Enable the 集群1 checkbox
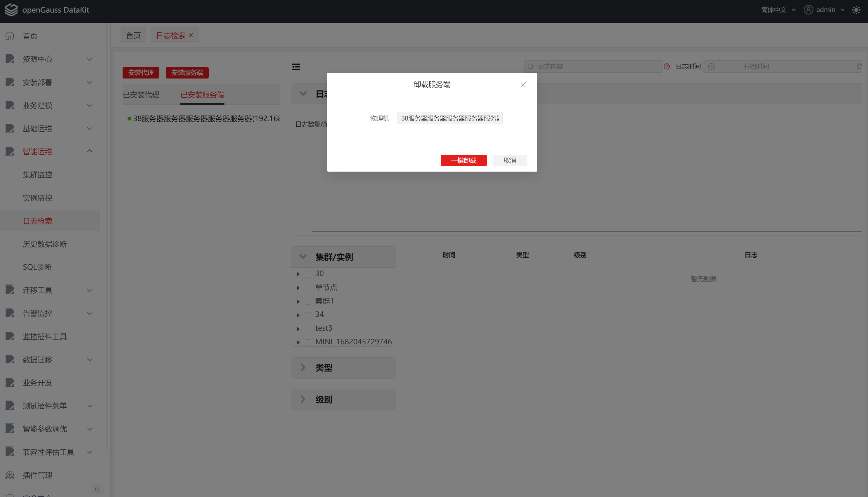 click(308, 301)
